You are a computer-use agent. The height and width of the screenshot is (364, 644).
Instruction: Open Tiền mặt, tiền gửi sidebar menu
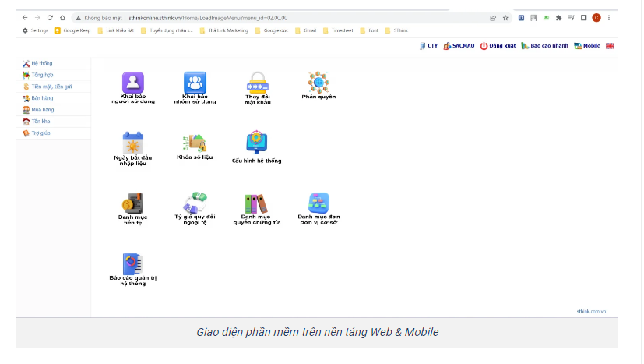51,87
